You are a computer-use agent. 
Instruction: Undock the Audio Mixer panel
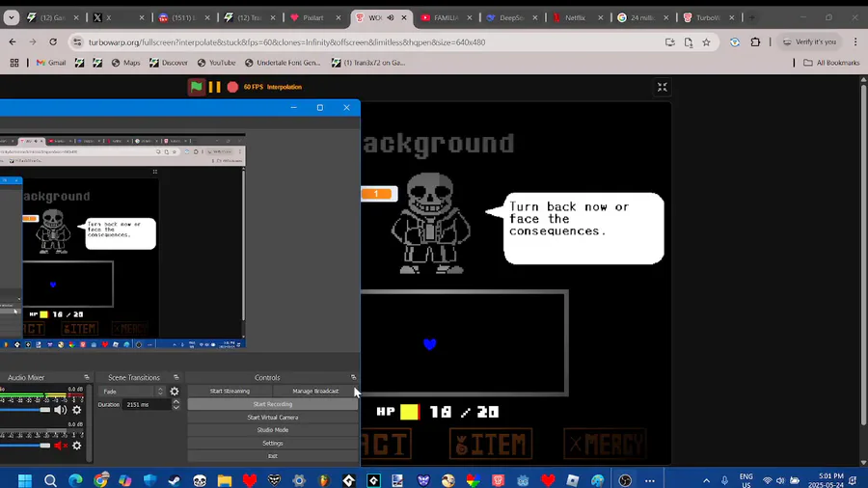87,377
